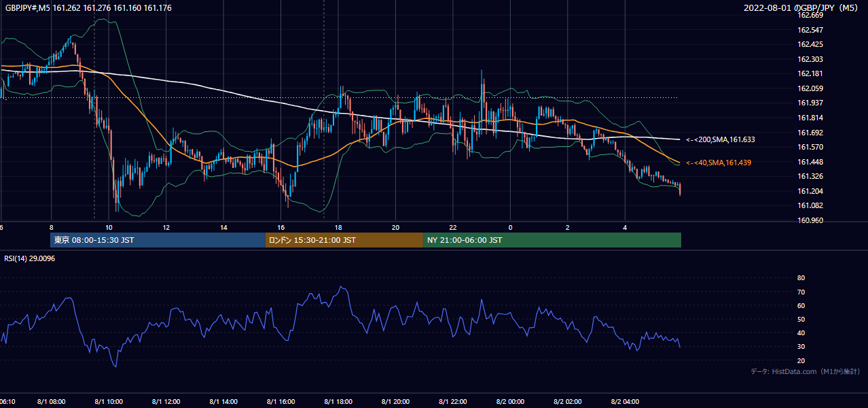Click price level 161.814 on axis
This screenshot has height=408, width=868.
coord(810,118)
